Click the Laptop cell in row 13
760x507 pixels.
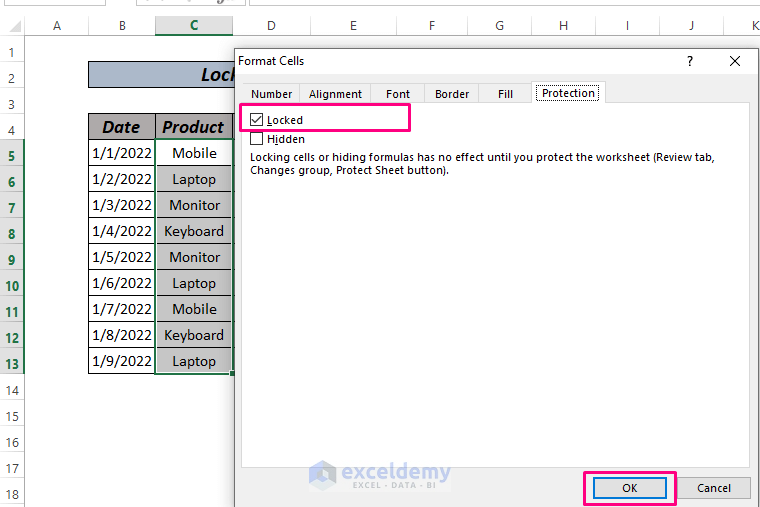pos(194,361)
